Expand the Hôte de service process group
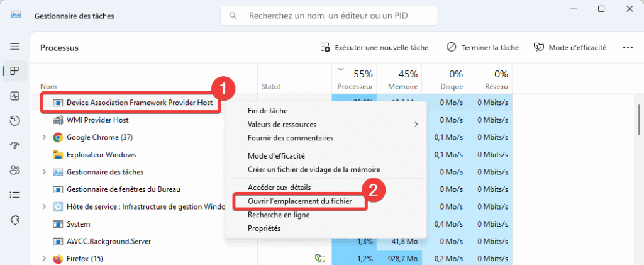This screenshot has width=644, height=265. point(45,206)
